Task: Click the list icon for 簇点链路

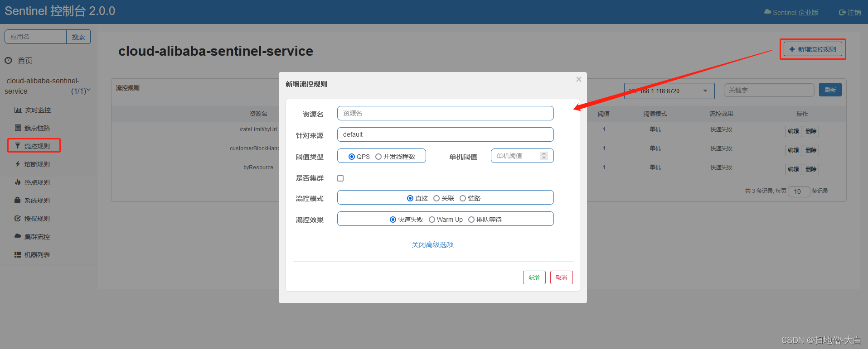Action: tap(18, 128)
